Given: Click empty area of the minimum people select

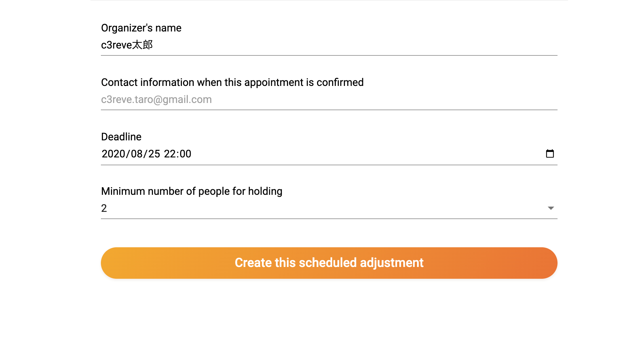Looking at the screenshot, I should pyautogui.click(x=328, y=208).
